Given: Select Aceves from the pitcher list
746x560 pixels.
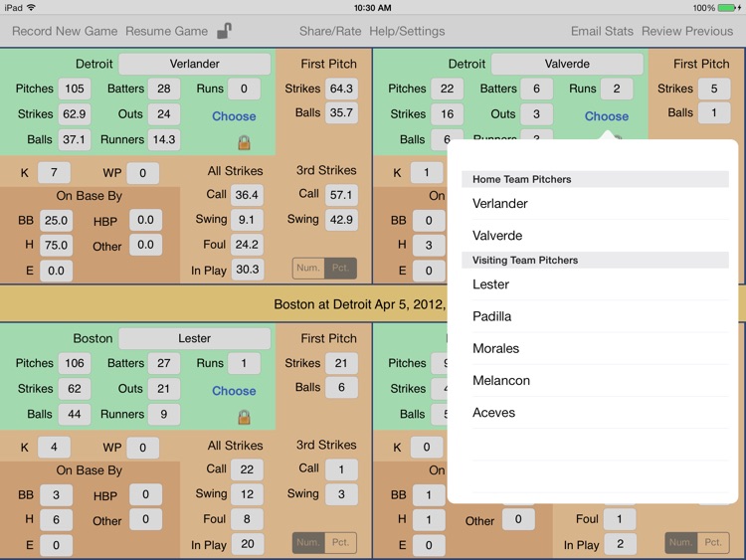Looking at the screenshot, I should coord(595,413).
